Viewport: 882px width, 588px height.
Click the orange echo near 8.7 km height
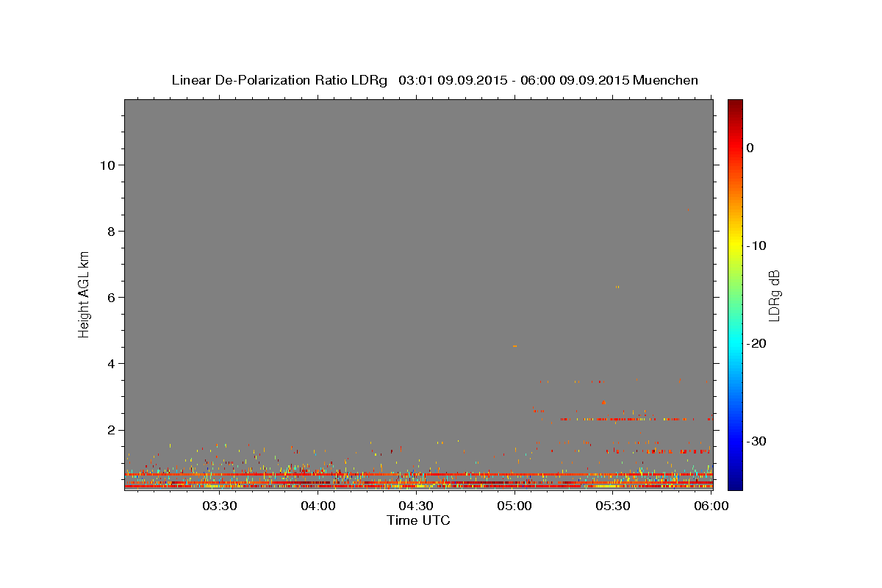pyautogui.click(x=688, y=209)
